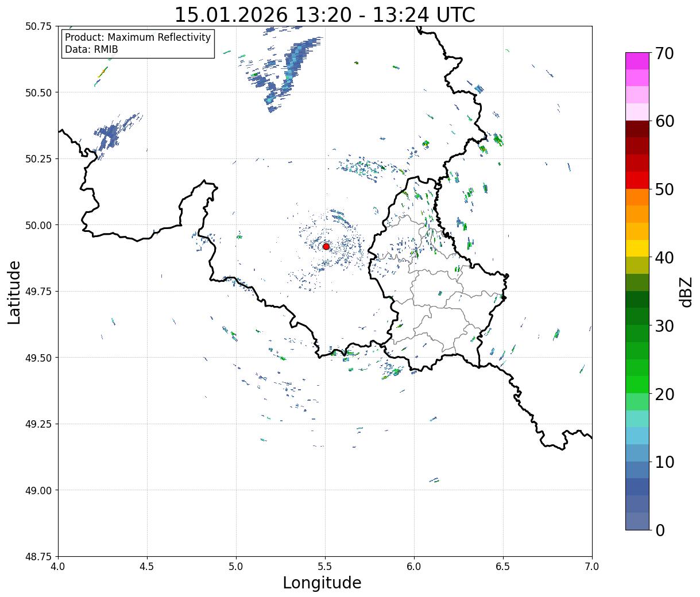
Task: Click the longitude tick label 6.5
Action: pyautogui.click(x=503, y=567)
